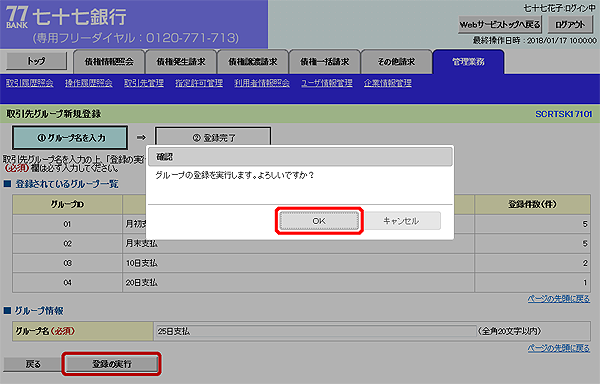Screen dimensions: 600x384
Task: Click the 登録されているグループ一覧 heading
Action: (x=67, y=184)
